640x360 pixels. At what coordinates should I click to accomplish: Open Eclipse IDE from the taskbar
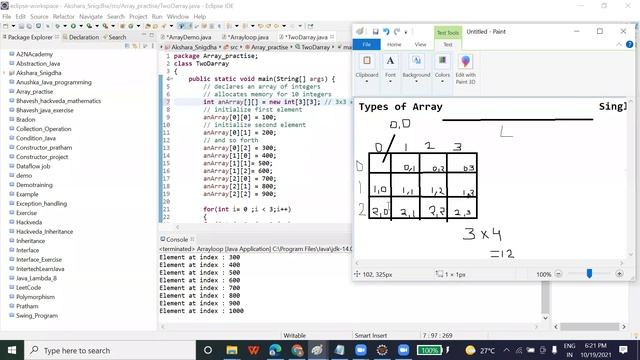pos(382,350)
